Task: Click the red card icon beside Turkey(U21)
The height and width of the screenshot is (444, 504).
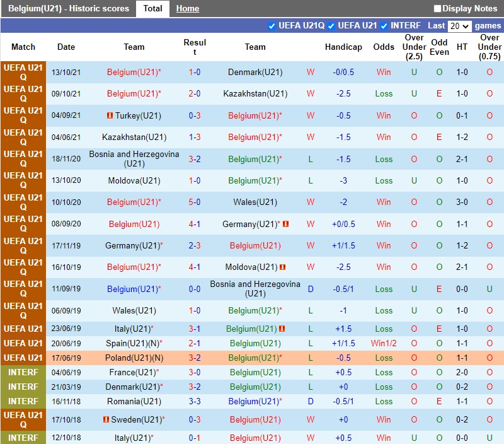Action: click(x=110, y=115)
